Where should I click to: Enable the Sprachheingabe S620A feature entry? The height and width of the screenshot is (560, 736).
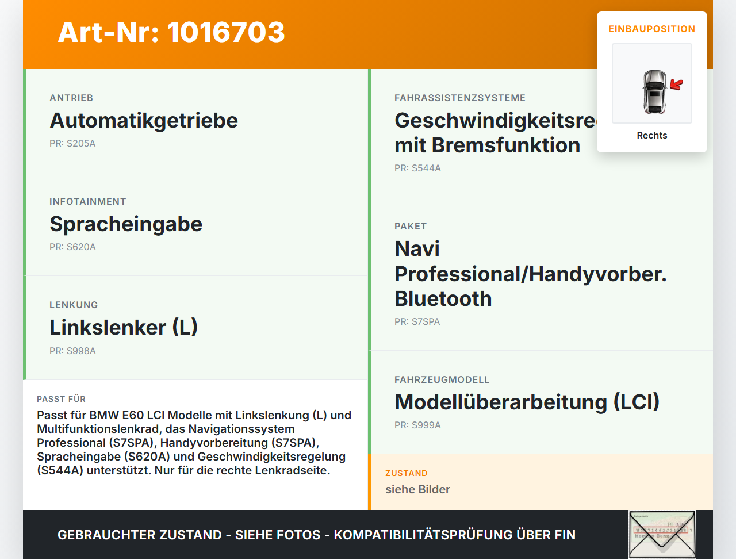pyautogui.click(x=126, y=224)
